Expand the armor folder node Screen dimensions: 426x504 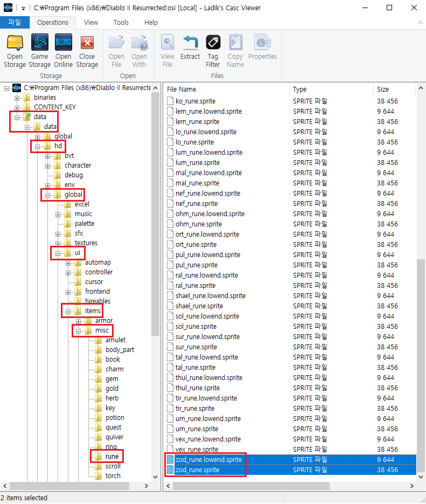pyautogui.click(x=78, y=321)
